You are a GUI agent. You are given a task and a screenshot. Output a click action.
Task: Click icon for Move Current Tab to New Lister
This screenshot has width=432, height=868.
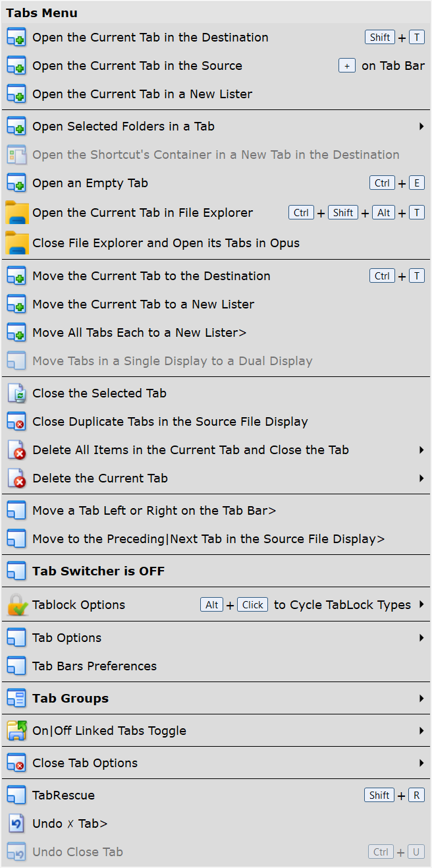tap(16, 304)
